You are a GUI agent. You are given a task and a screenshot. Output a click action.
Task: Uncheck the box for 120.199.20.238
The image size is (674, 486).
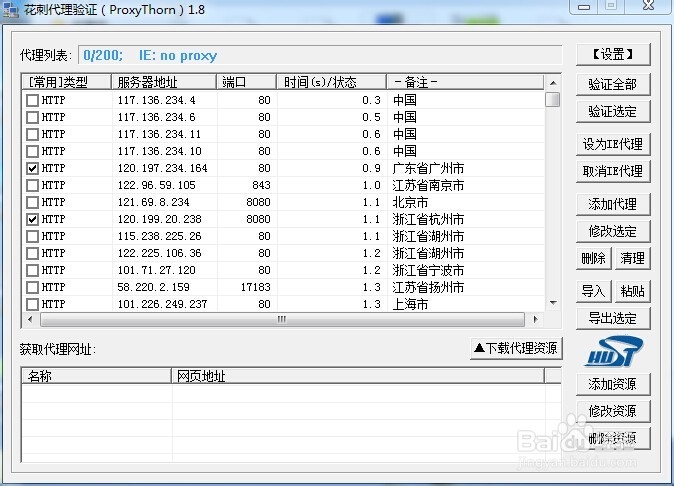32,219
